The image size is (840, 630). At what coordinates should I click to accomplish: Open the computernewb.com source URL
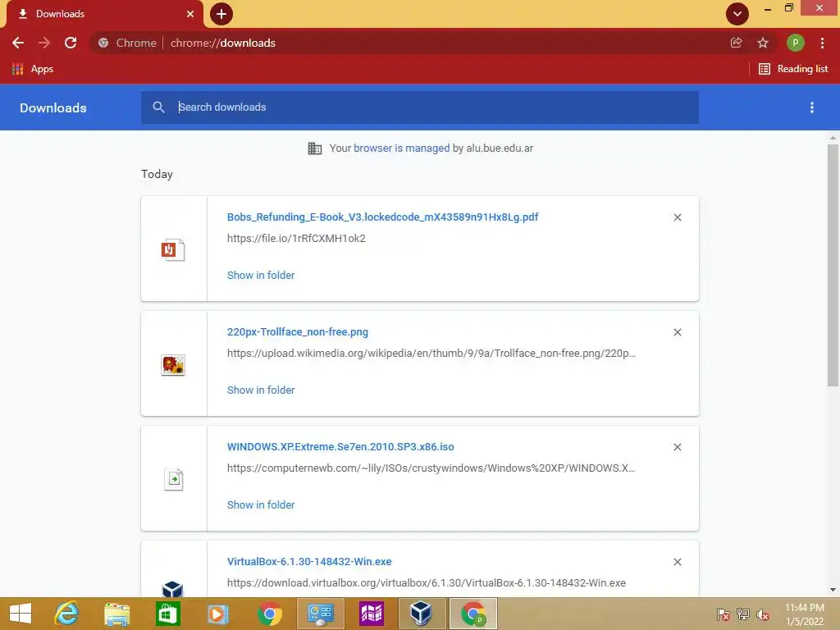(x=431, y=468)
